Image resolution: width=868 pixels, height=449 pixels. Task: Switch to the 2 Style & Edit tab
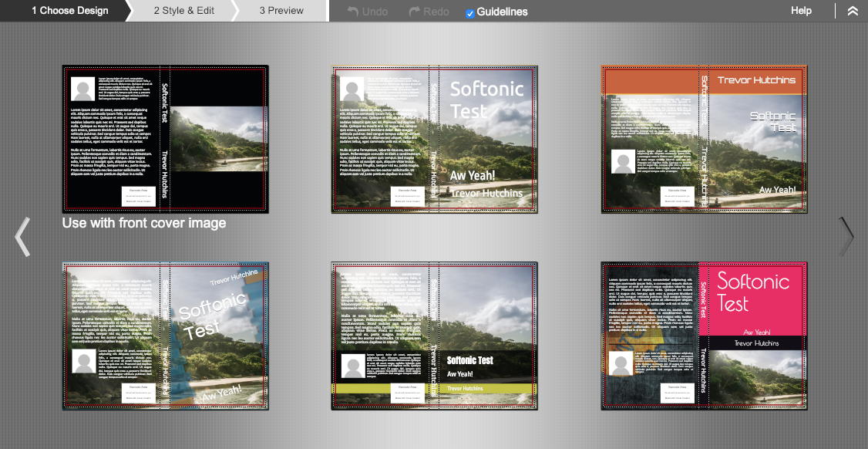[183, 11]
